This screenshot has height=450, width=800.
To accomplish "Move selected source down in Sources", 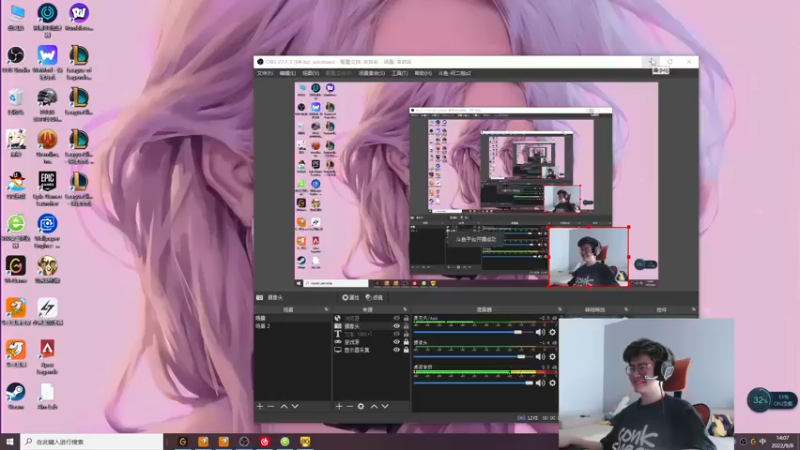I will click(385, 406).
